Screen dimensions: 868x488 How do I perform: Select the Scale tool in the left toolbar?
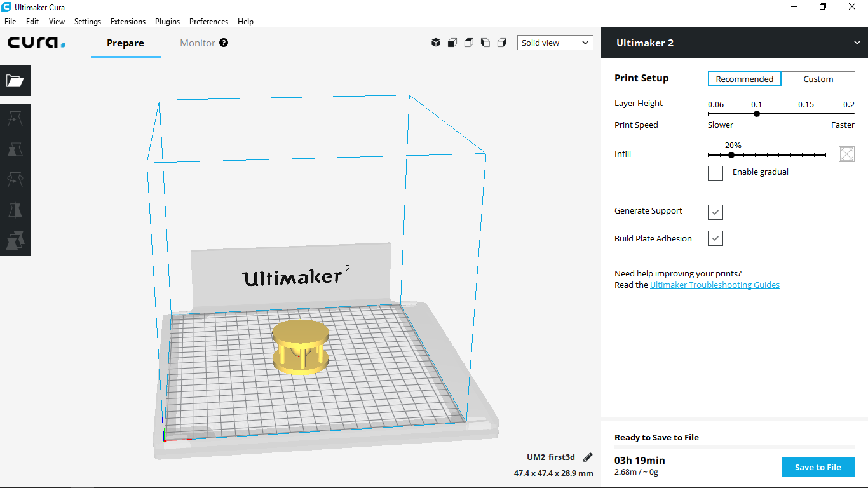coord(15,149)
